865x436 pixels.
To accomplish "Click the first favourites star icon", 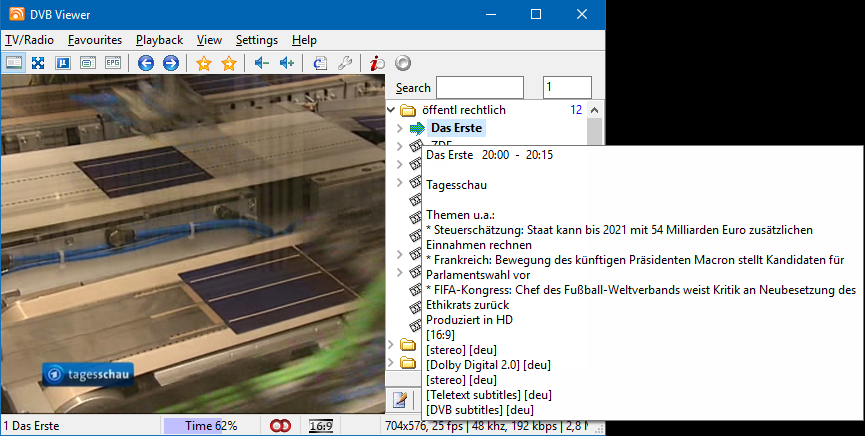I will pos(204,63).
